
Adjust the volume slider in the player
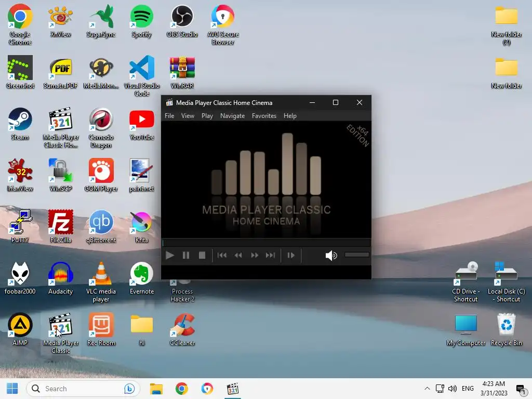point(357,255)
